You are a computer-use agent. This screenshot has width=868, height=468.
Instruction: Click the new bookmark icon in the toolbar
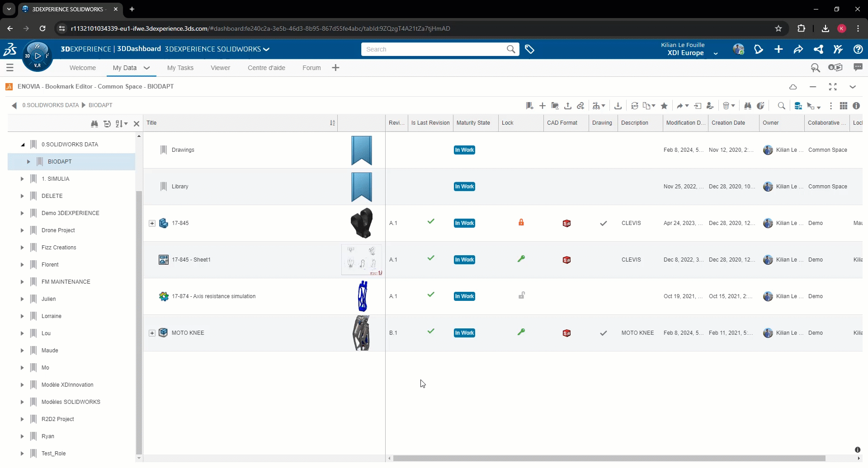pos(530,106)
